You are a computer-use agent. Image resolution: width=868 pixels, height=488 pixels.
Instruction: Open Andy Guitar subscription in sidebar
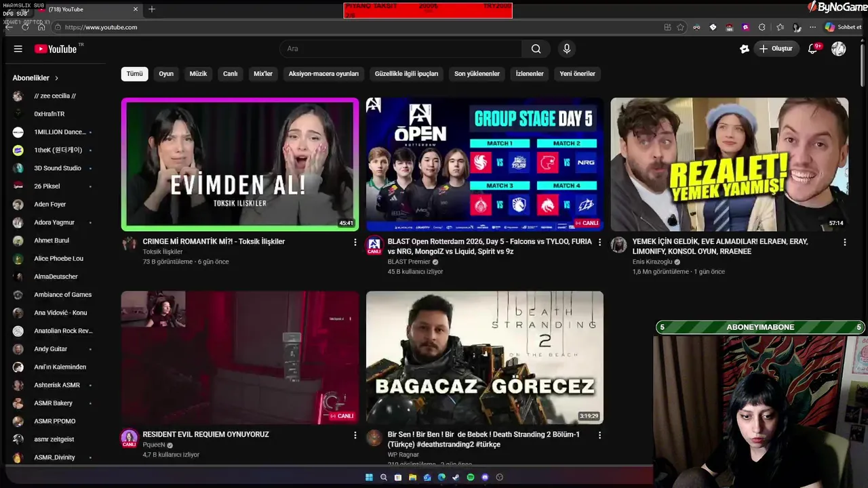pyautogui.click(x=54, y=349)
